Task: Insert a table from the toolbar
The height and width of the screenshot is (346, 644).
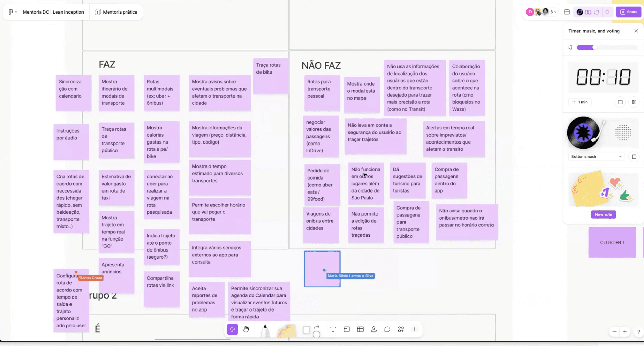Action: click(x=360, y=329)
